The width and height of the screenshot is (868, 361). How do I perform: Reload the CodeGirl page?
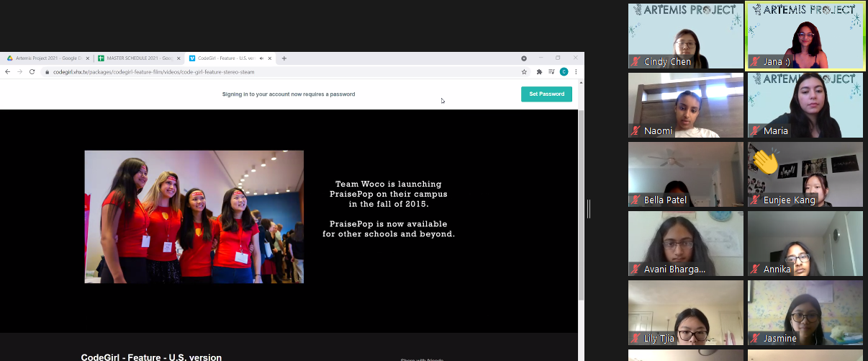pos(32,72)
